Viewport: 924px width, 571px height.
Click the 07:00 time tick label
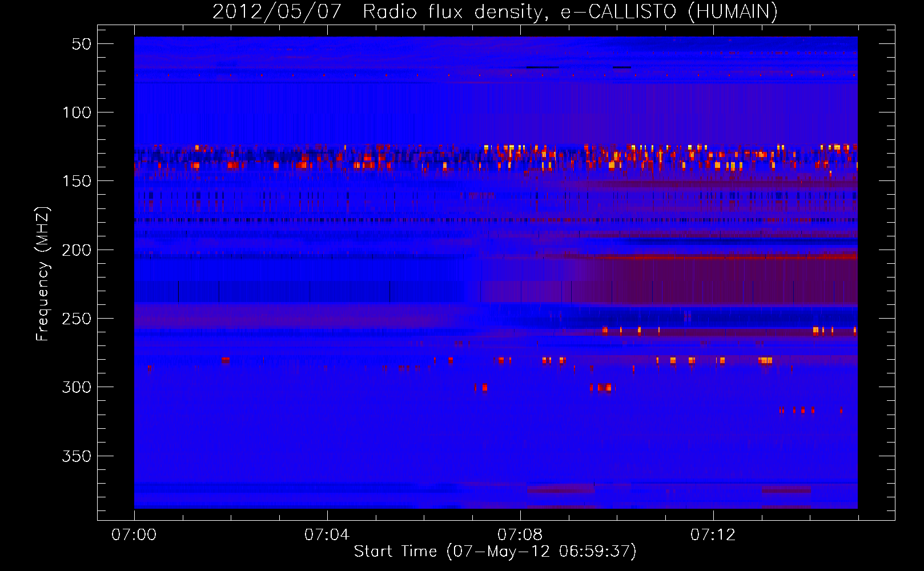[134, 535]
